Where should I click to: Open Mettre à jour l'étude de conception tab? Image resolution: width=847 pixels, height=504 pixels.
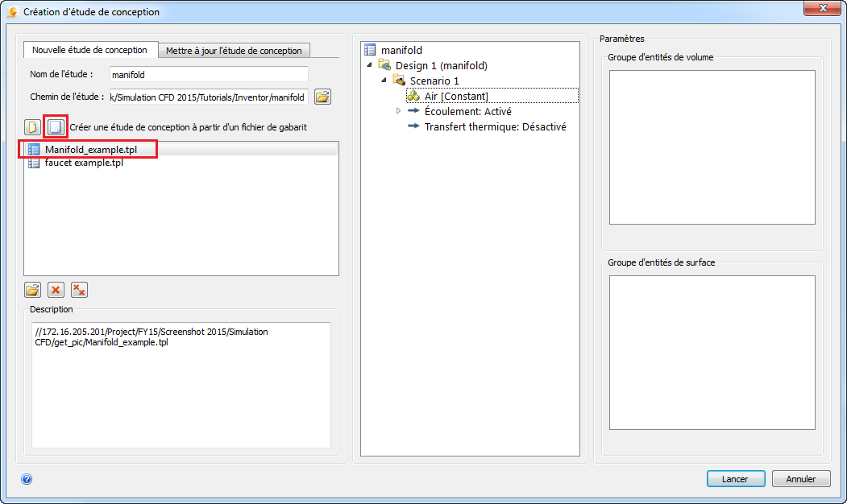coord(234,51)
